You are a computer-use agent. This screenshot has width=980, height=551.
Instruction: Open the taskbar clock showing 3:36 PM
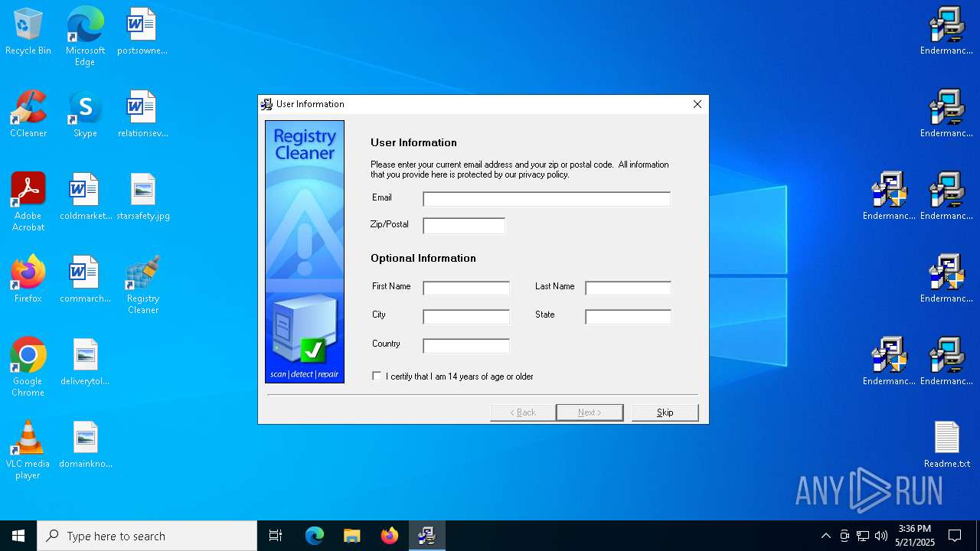(915, 536)
